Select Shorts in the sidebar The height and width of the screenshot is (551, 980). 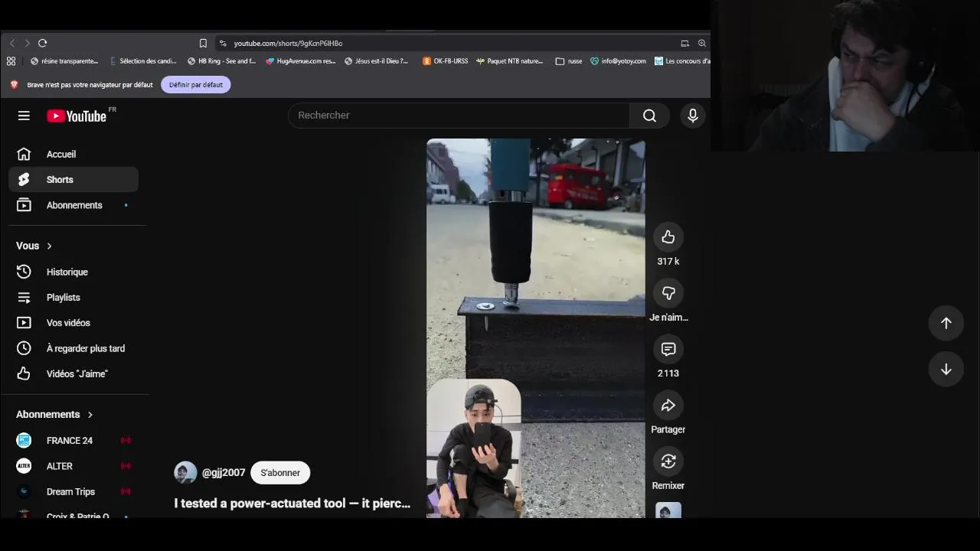[73, 180]
